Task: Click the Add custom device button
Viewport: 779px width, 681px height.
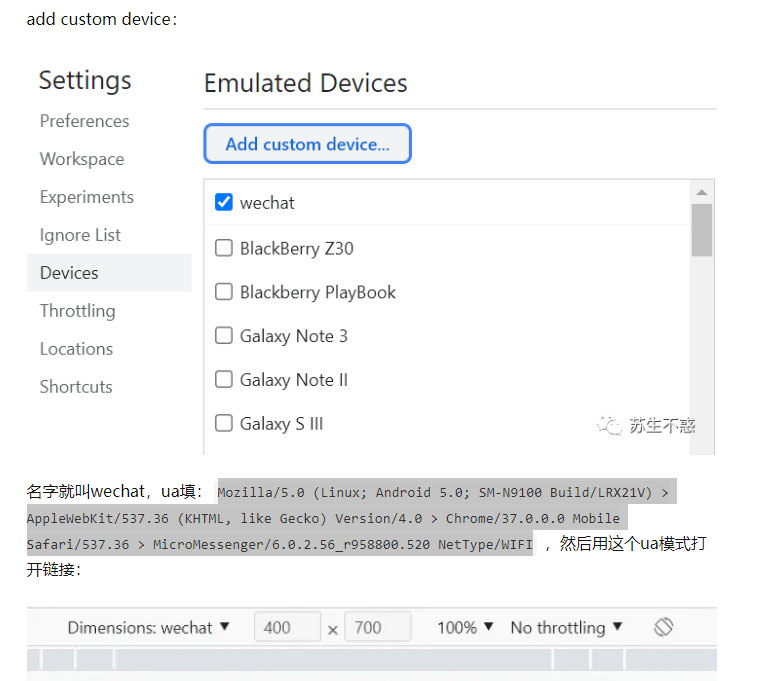Action: 307,144
